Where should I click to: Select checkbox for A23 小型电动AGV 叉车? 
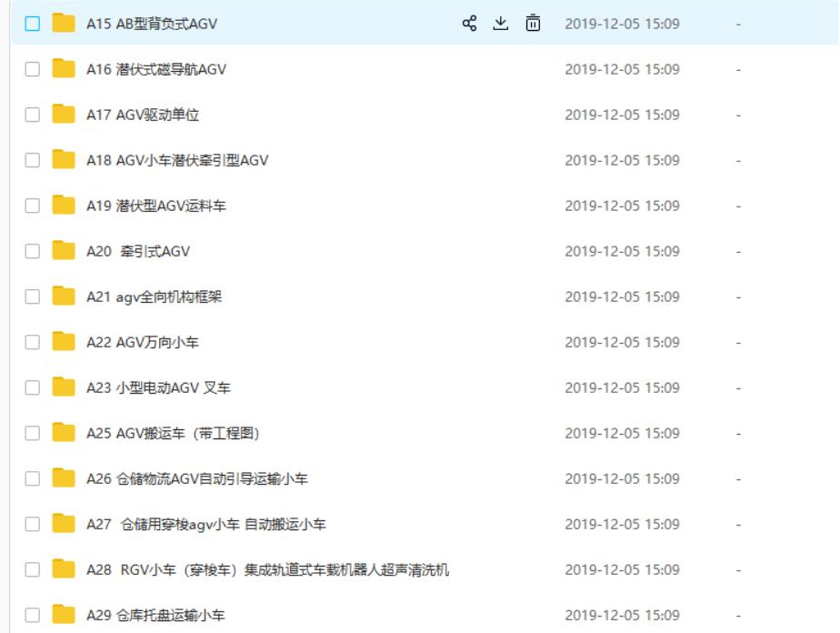coord(32,387)
